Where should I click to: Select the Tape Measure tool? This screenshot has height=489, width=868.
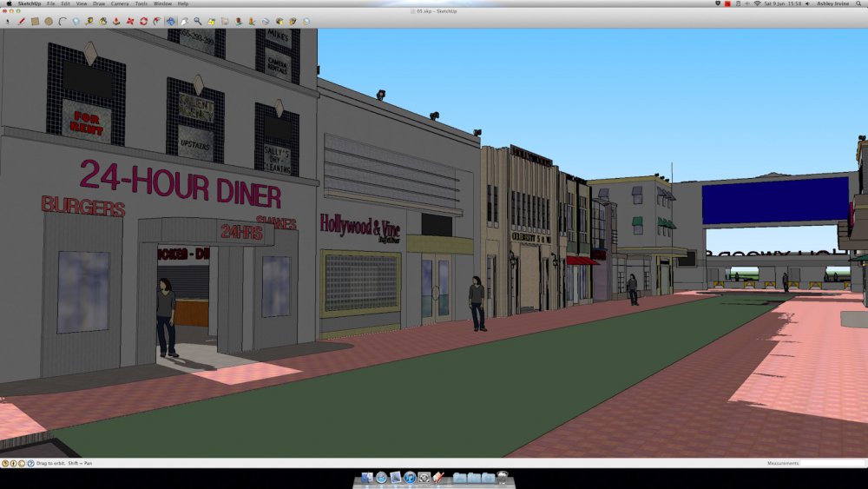89,22
